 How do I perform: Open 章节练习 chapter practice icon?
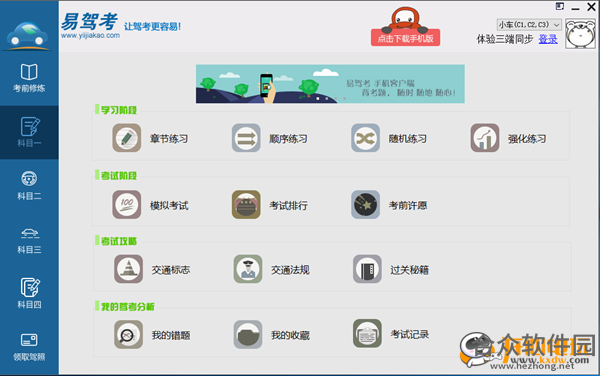click(127, 138)
